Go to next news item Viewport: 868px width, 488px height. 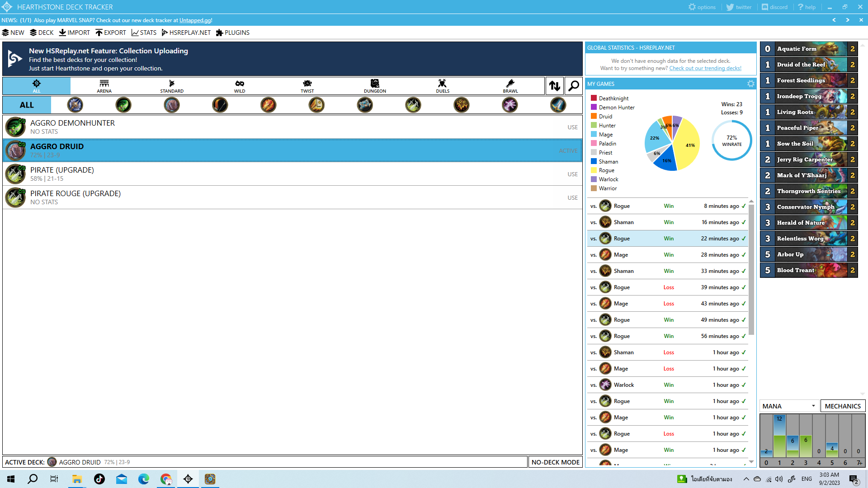coord(848,20)
